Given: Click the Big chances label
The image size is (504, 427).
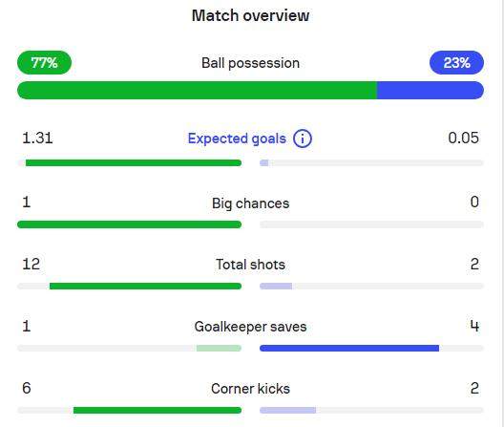Looking at the screenshot, I should point(250,203).
